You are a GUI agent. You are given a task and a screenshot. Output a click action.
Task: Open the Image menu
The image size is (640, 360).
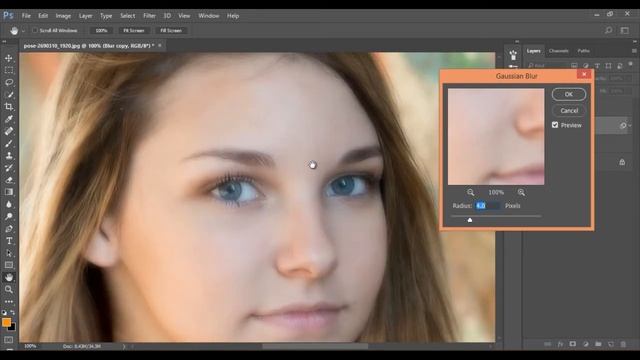tap(63, 16)
